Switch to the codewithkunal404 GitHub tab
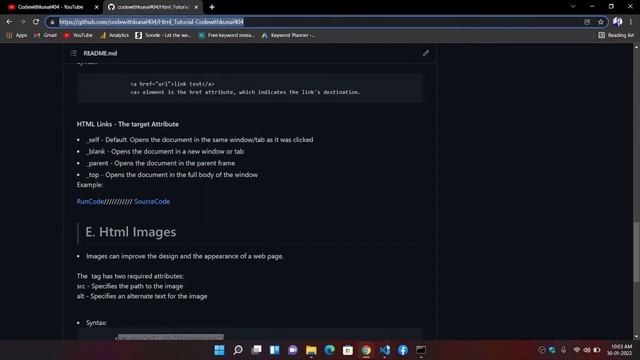Image resolution: width=640 pixels, height=360 pixels. coord(152,7)
